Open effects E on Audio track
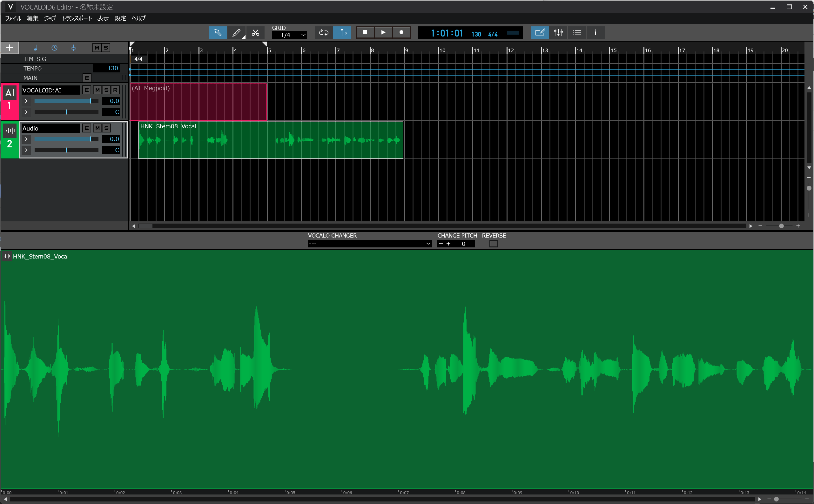This screenshot has width=814, height=504. pos(87,128)
